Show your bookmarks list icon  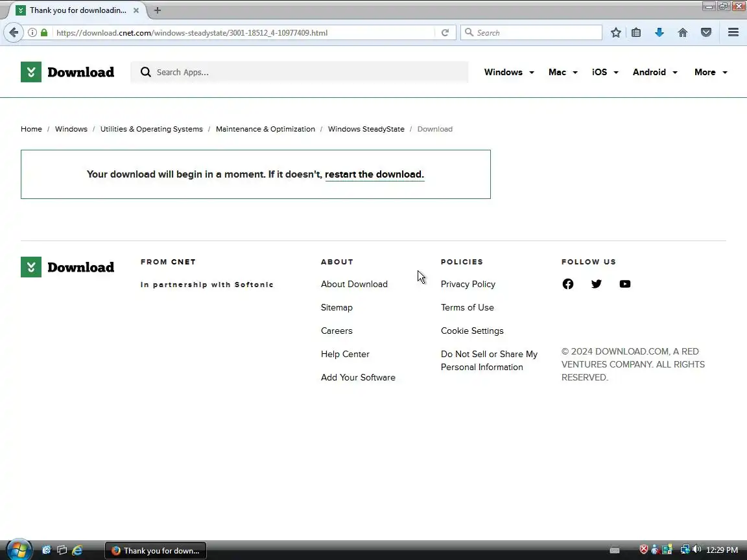636,32
